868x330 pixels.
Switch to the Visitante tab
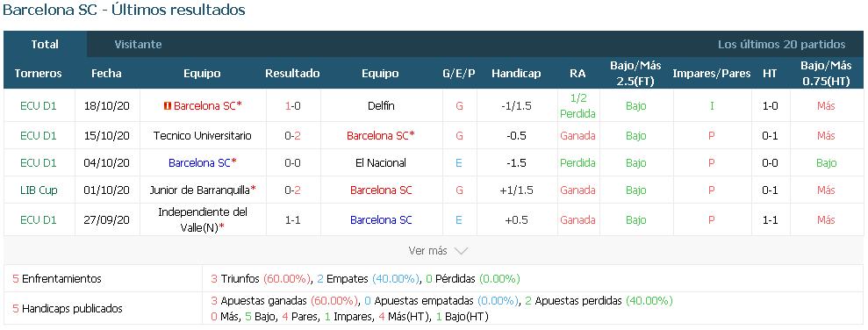(x=138, y=44)
